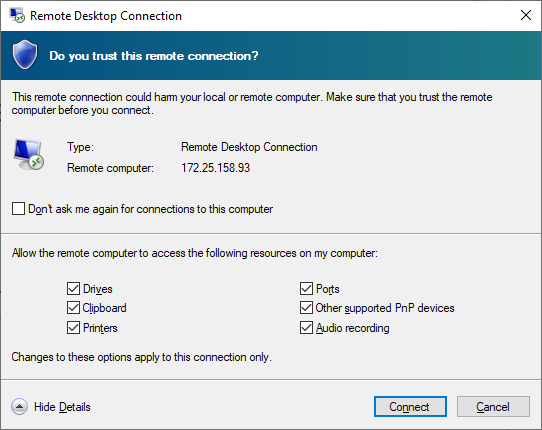This screenshot has width=542, height=430.
Task: Uncheck the Clipboard resource checkbox
Action: 73,308
